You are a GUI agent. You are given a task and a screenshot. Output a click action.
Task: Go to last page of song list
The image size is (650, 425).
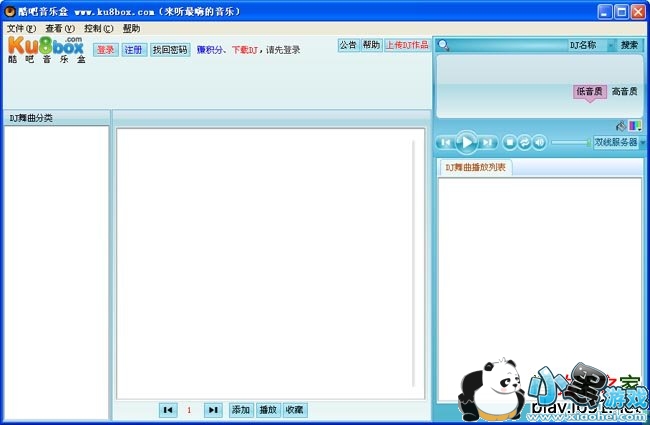coord(212,410)
